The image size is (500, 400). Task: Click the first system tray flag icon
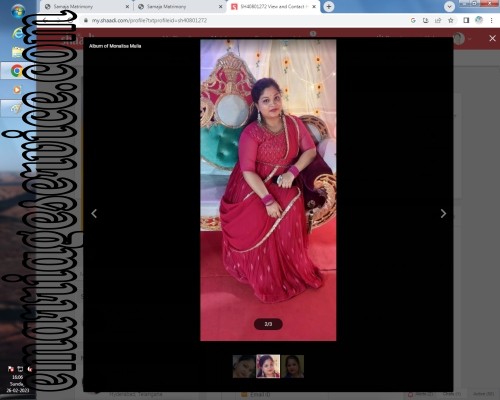coord(11,369)
